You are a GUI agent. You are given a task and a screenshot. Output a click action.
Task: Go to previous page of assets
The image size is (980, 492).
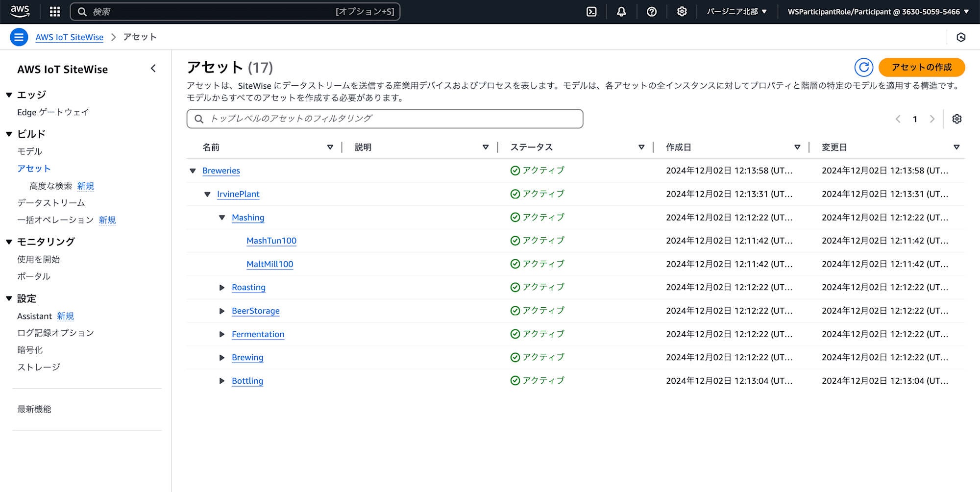[898, 119]
